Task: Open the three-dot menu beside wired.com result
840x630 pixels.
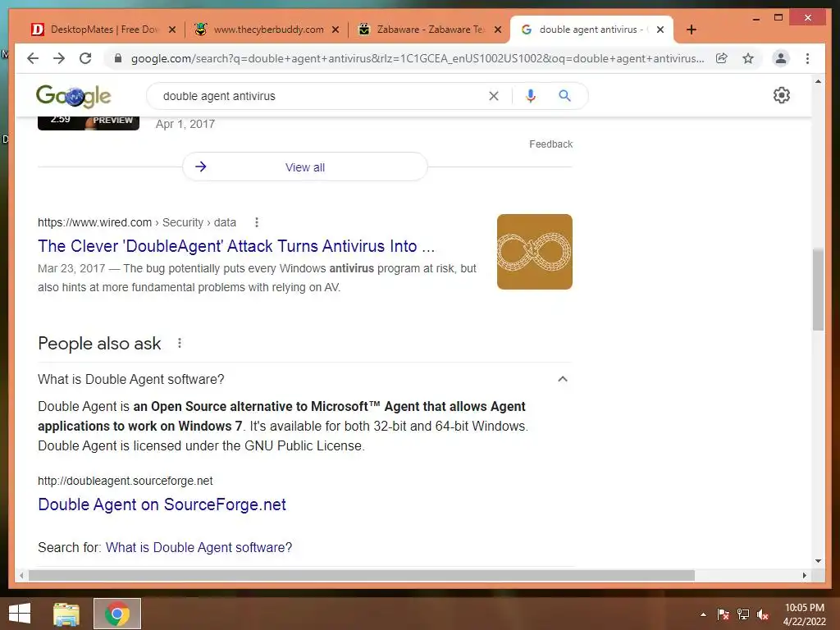Action: [257, 222]
